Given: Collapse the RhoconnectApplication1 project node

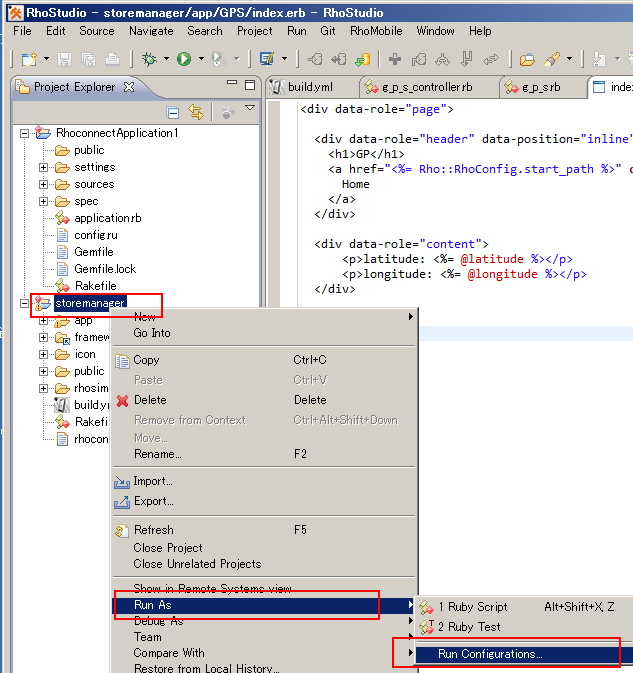Looking at the screenshot, I should (25, 133).
